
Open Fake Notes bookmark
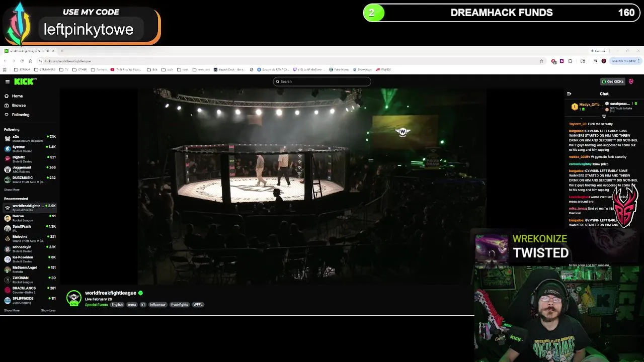tap(339, 69)
